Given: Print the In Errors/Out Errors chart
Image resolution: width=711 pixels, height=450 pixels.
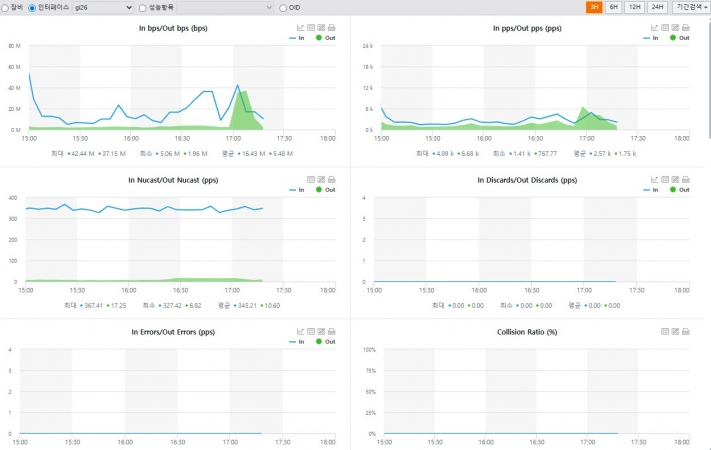Looking at the screenshot, I should click(x=332, y=332).
